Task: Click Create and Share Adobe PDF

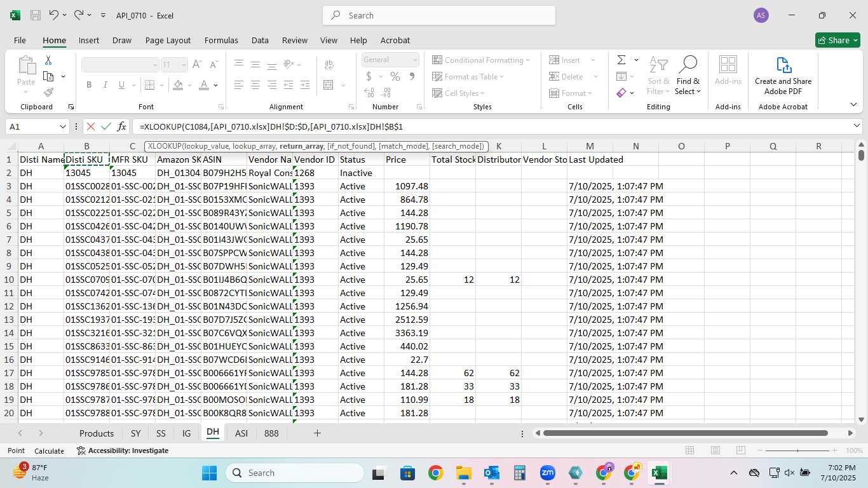Action: click(x=783, y=76)
